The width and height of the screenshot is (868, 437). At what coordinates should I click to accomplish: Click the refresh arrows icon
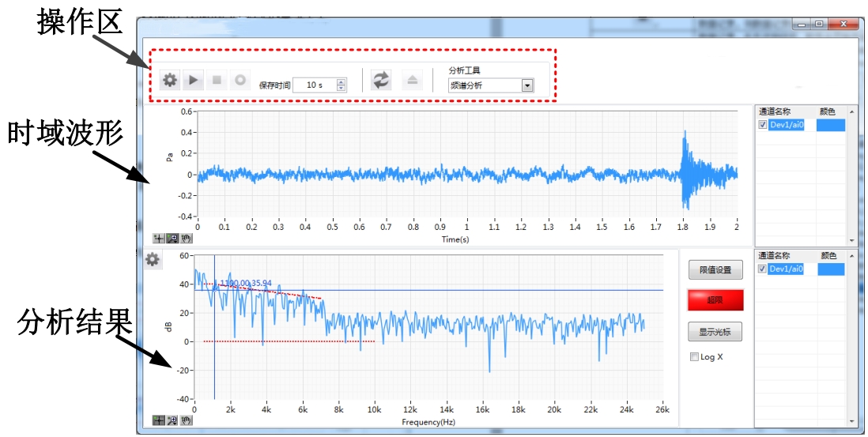pyautogui.click(x=381, y=80)
